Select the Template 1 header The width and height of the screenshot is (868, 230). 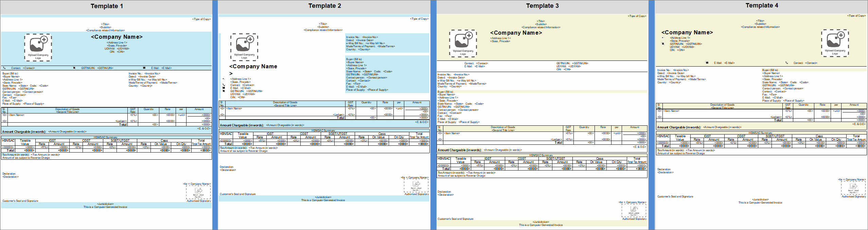click(106, 6)
